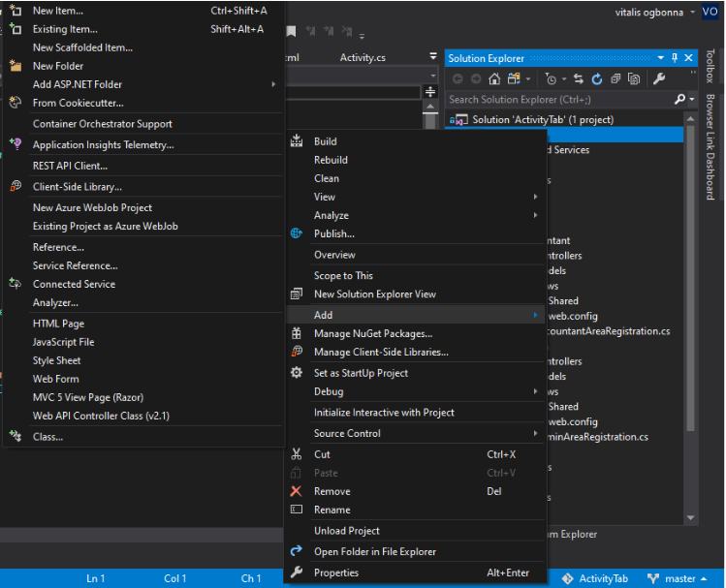Click the bookmark icon in the top toolbar

click(x=291, y=31)
